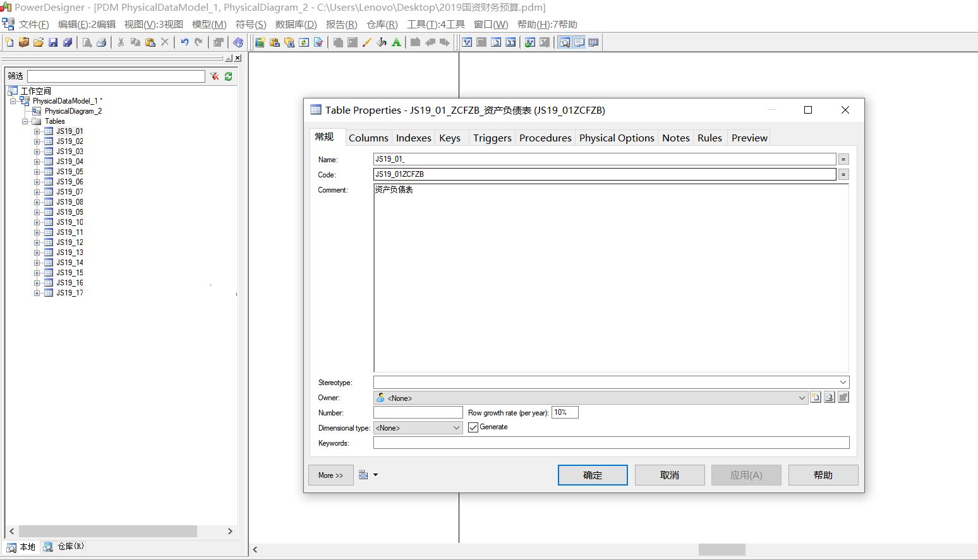Open the 数据库(D) menu
978x560 pixels.
pos(296,25)
